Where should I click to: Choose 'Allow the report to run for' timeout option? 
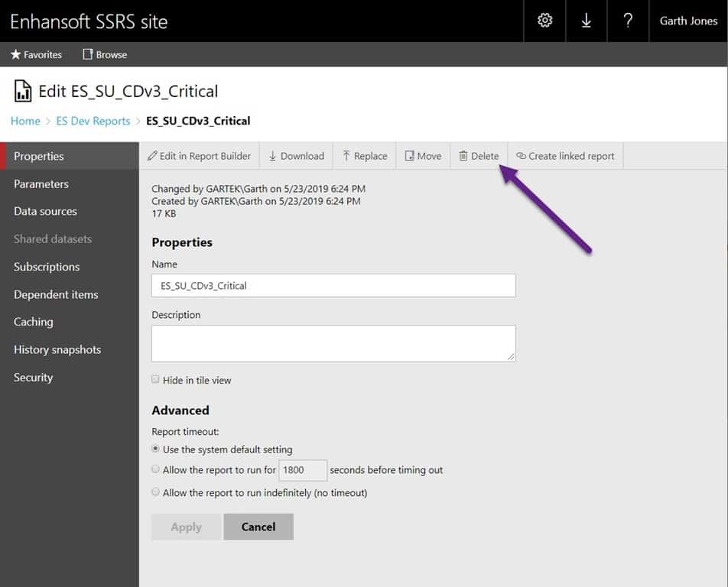click(x=155, y=469)
